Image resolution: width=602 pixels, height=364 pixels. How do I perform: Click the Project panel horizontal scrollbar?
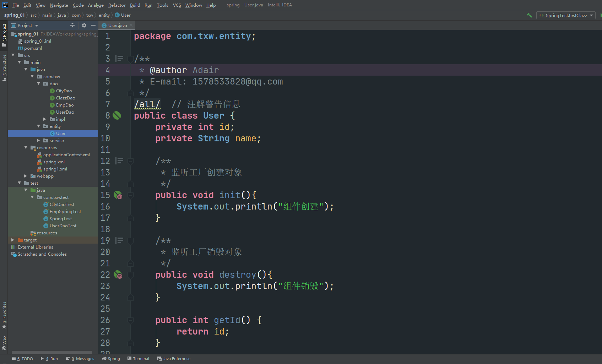[x=52, y=352]
